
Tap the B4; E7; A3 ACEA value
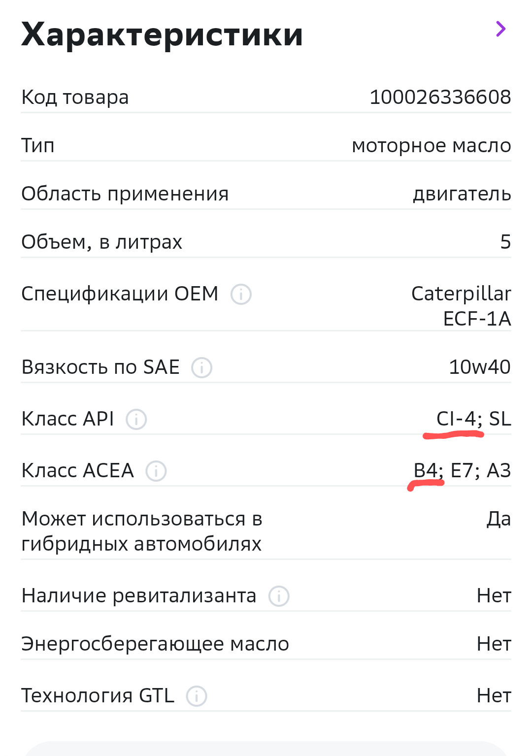[x=462, y=470]
